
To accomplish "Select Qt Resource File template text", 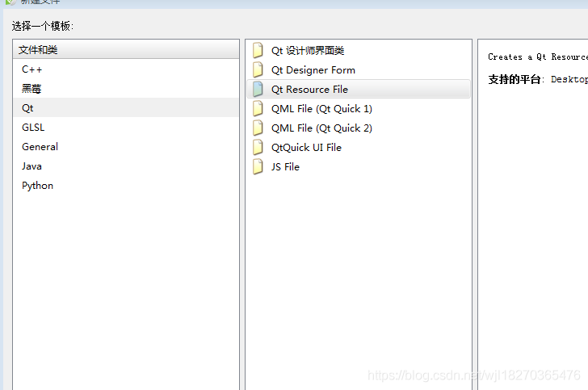I will point(309,90).
